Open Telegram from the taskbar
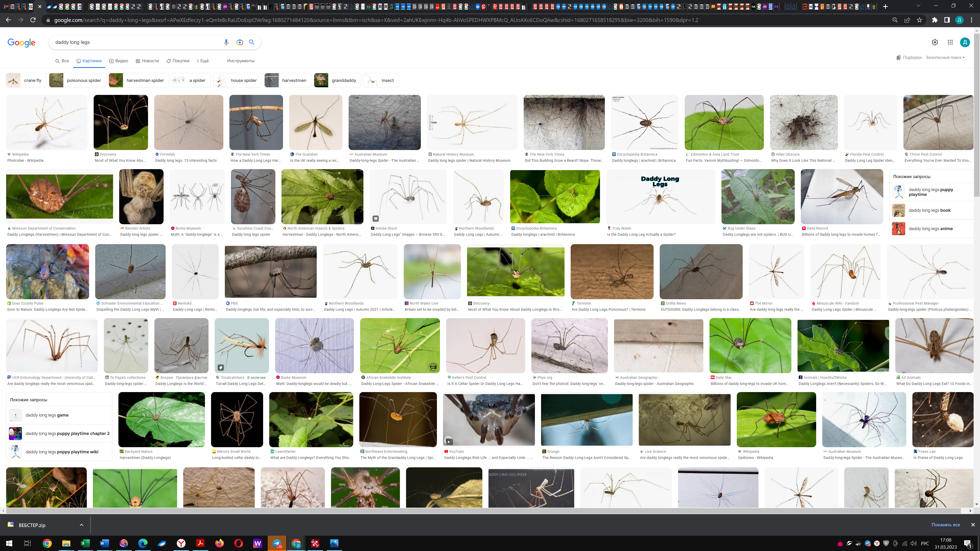The height and width of the screenshot is (551, 980). tap(277, 543)
